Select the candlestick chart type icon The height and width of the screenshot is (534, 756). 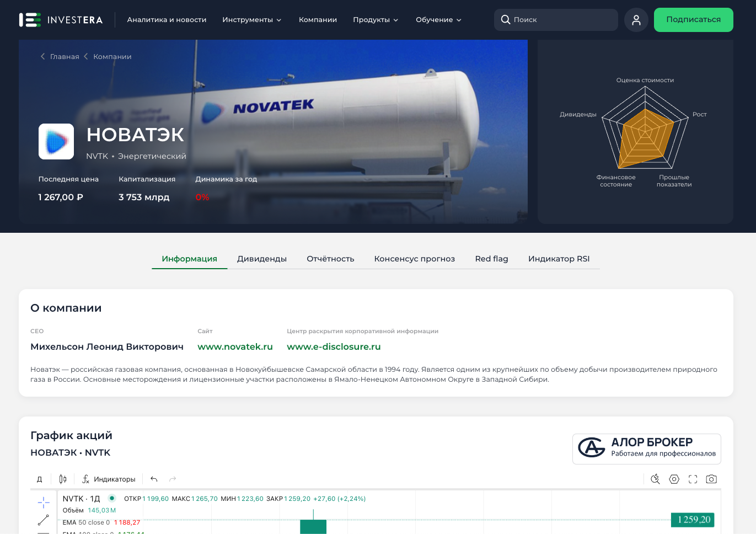pyautogui.click(x=62, y=479)
